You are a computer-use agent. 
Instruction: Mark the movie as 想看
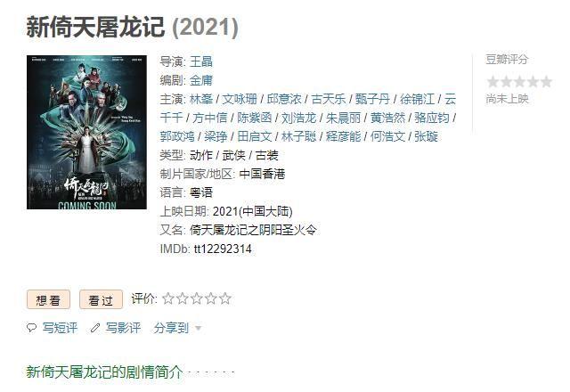pos(48,299)
